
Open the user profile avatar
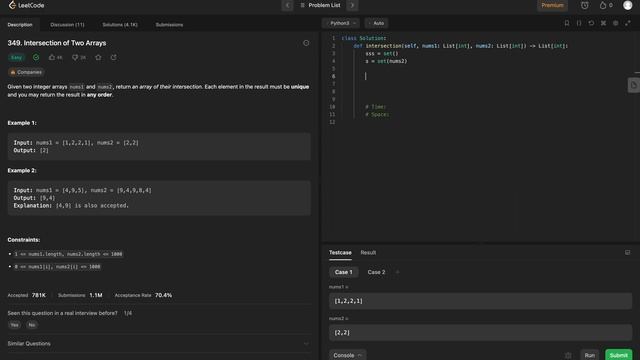(628, 5)
